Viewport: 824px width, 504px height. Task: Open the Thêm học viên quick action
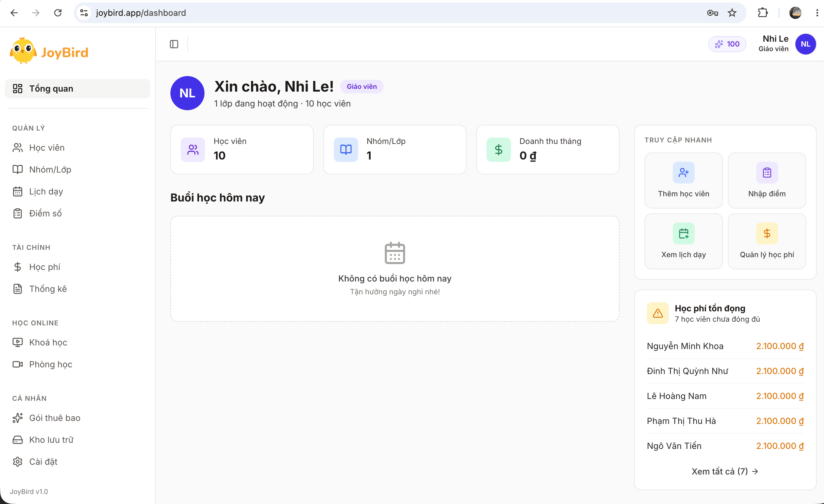pyautogui.click(x=683, y=180)
